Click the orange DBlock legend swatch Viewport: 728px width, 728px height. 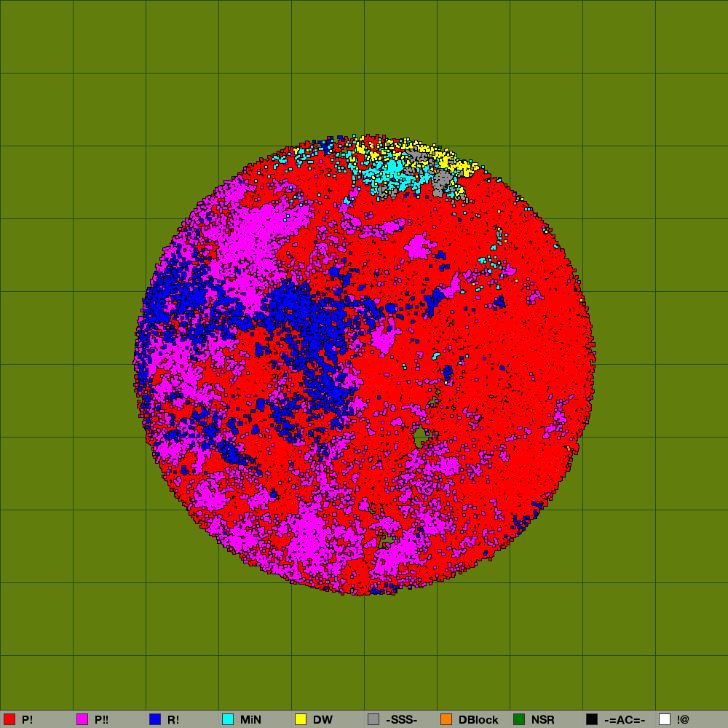pos(446,719)
